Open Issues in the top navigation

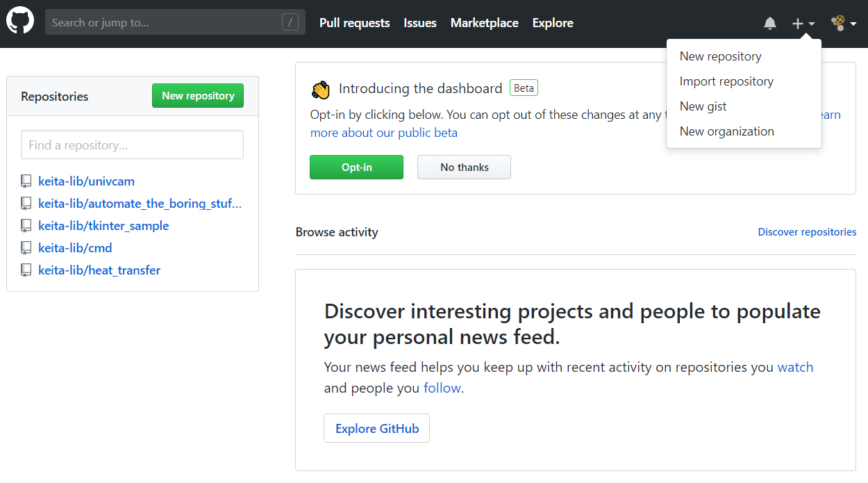(420, 23)
